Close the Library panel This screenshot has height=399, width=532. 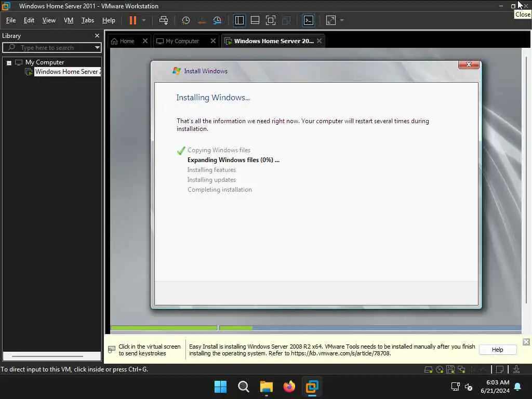click(97, 36)
